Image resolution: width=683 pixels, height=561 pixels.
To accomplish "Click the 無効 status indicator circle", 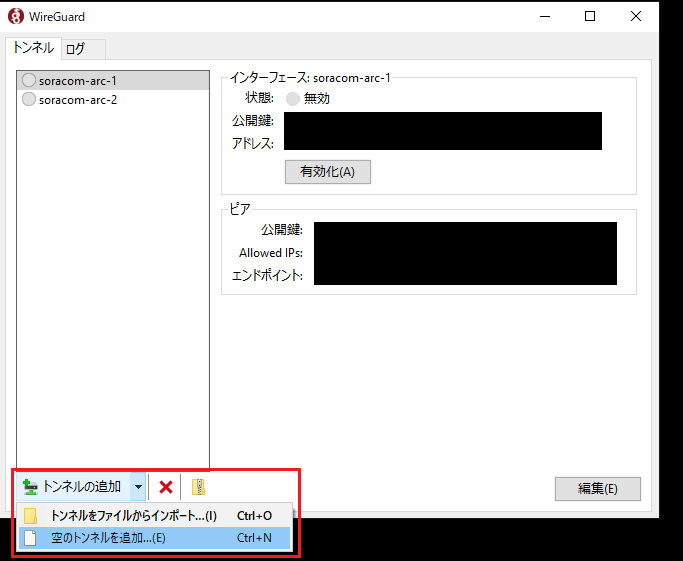I will tap(293, 99).
